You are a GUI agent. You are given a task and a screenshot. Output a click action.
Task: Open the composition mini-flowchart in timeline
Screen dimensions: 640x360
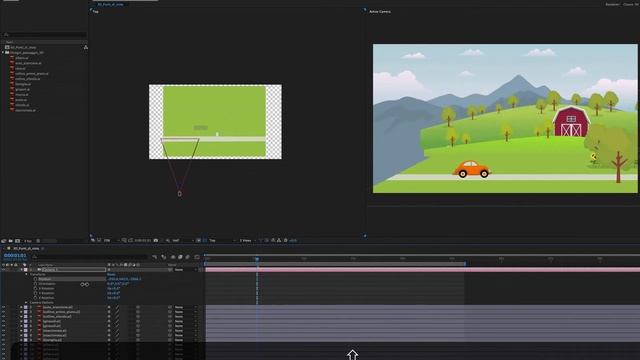[155, 257]
